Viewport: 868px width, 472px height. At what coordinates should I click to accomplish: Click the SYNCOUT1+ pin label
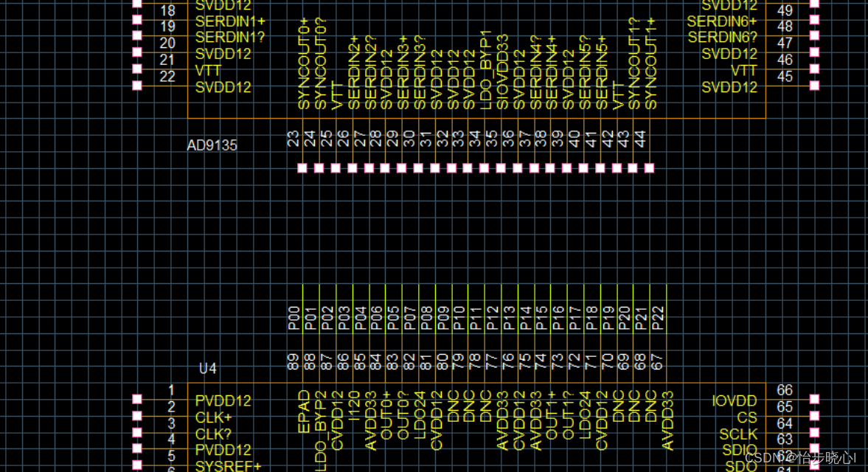pos(650,64)
